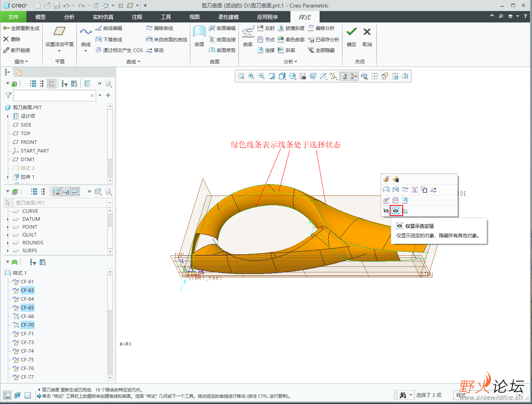The image size is (532, 404).
Task: Expand the QUILT layer node
Action: pos(8,235)
